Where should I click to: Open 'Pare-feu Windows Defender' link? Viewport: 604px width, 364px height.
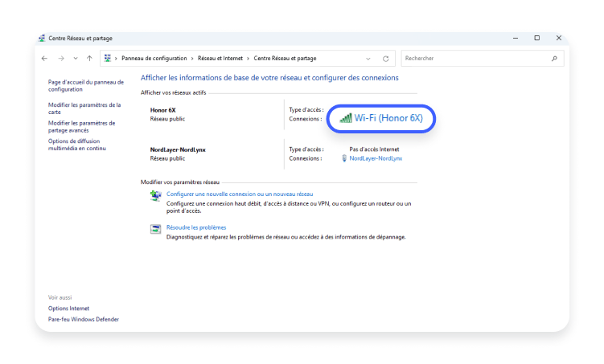point(84,319)
